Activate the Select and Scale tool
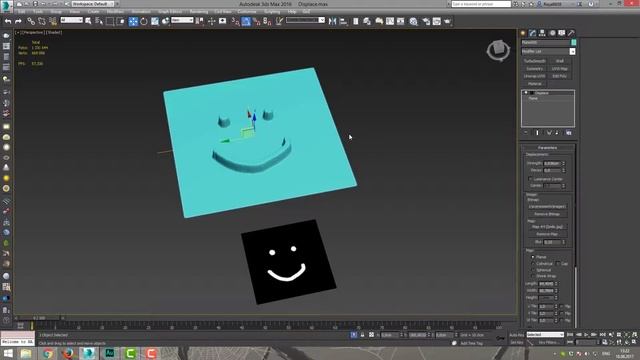640x360 pixels. 155,21
